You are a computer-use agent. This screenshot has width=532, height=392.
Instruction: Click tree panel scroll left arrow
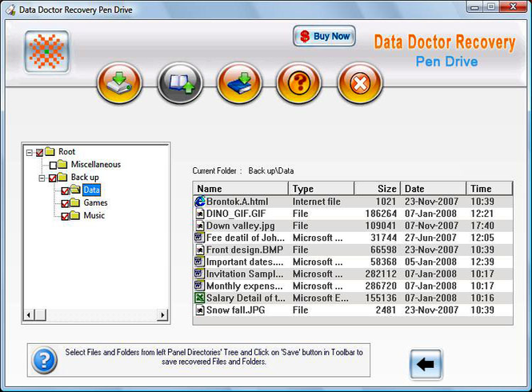[29, 315]
